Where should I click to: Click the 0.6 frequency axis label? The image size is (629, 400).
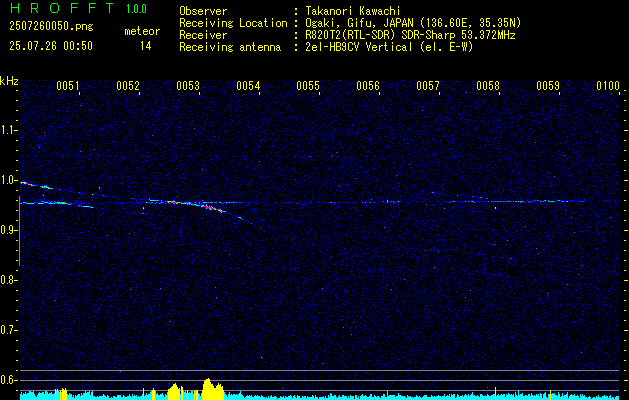8,380
